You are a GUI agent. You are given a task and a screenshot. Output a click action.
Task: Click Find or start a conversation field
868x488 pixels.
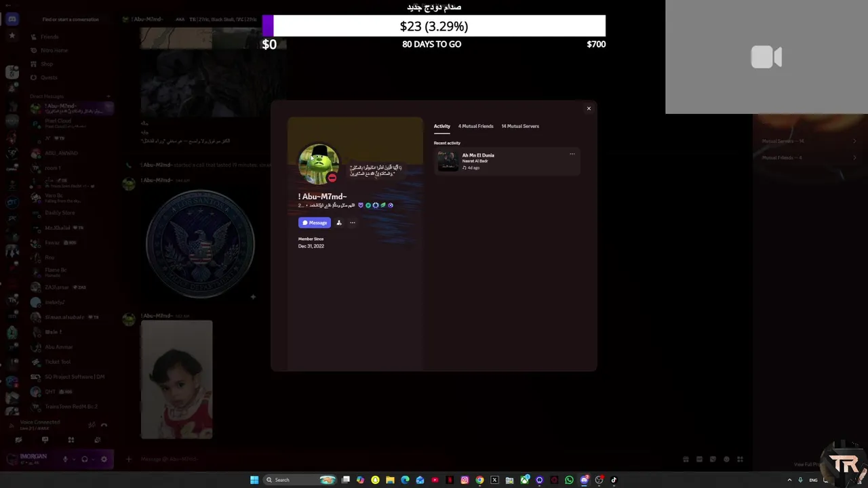71,19
